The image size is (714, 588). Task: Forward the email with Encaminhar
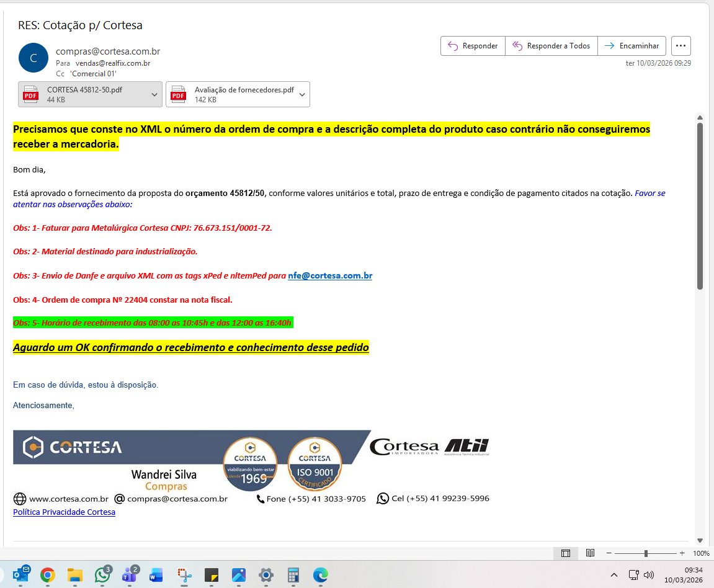632,46
